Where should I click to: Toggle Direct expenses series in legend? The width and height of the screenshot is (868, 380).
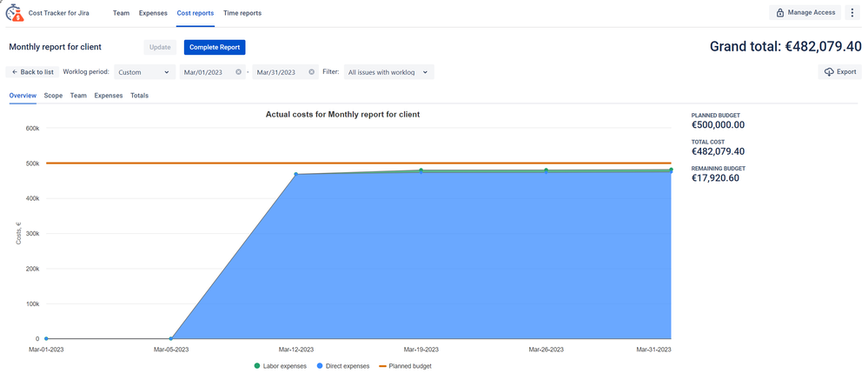[x=342, y=366]
